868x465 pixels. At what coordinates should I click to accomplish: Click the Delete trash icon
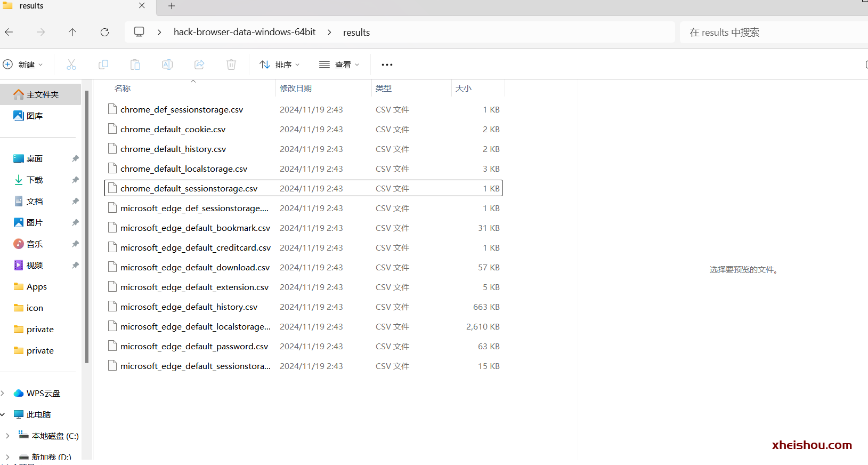coord(231,65)
